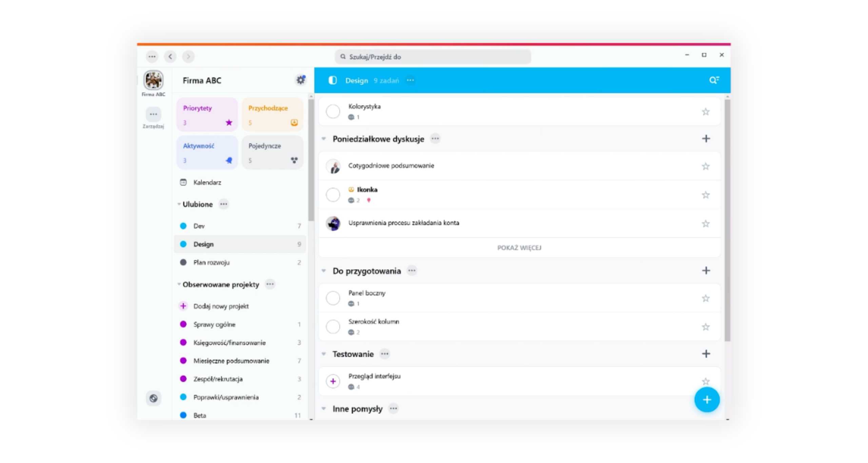Open search filter icon in Design header
The height and width of the screenshot is (463, 868).
pyautogui.click(x=714, y=80)
